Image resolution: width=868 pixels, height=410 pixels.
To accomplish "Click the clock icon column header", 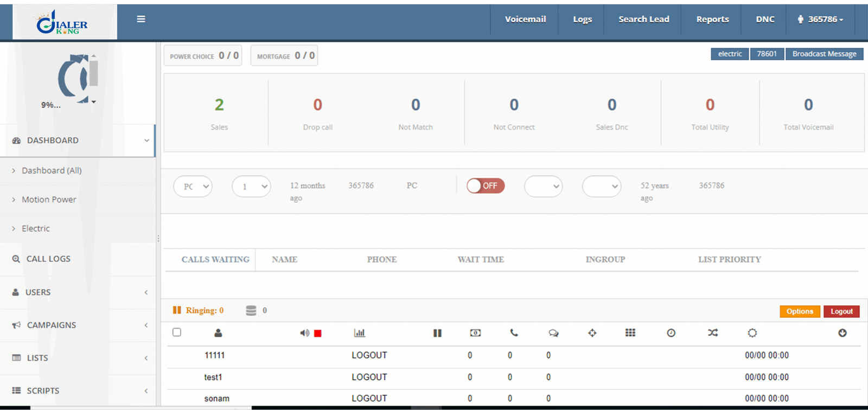I will click(671, 333).
